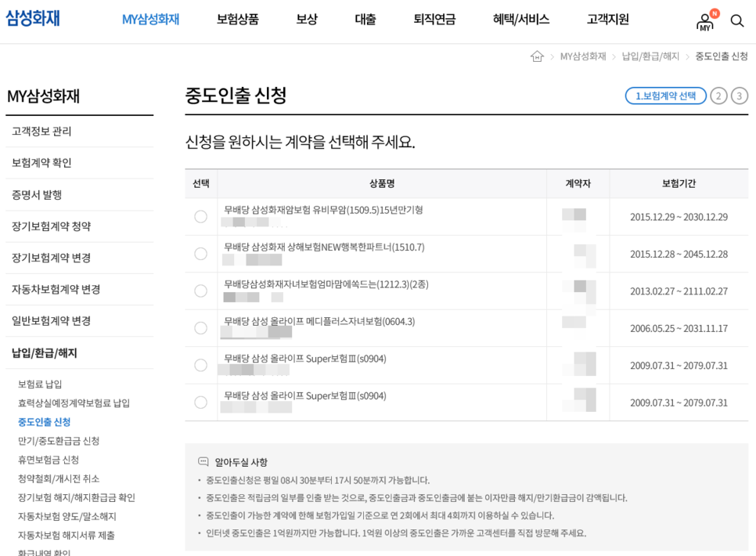The width and height of the screenshot is (756, 556).
Task: Click 선택 column header
Action: (201, 183)
